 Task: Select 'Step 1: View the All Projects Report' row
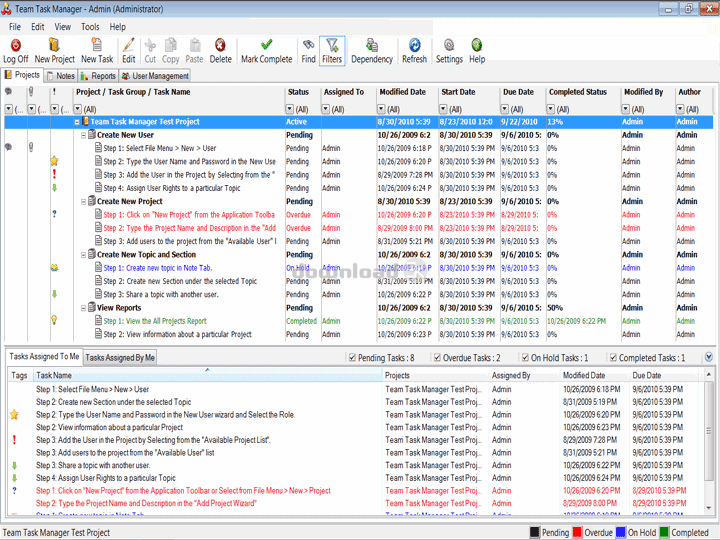pos(359,321)
